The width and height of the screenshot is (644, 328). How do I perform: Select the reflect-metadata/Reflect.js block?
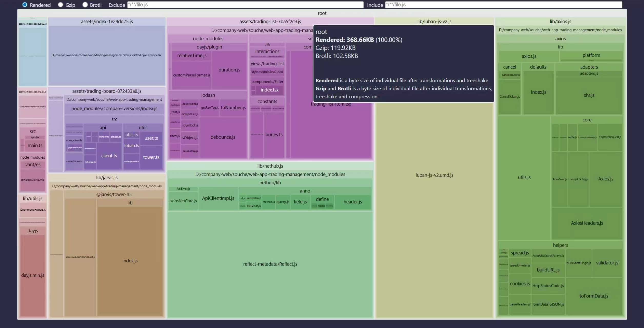270,264
